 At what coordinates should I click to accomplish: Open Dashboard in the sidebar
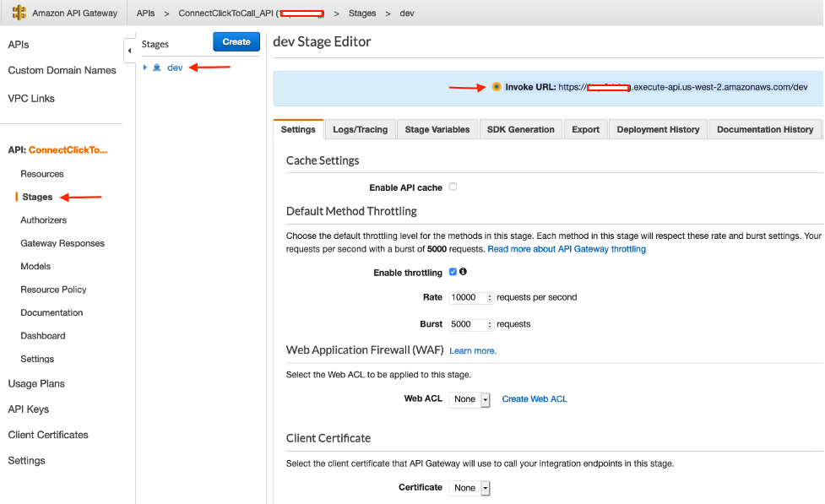[42, 336]
